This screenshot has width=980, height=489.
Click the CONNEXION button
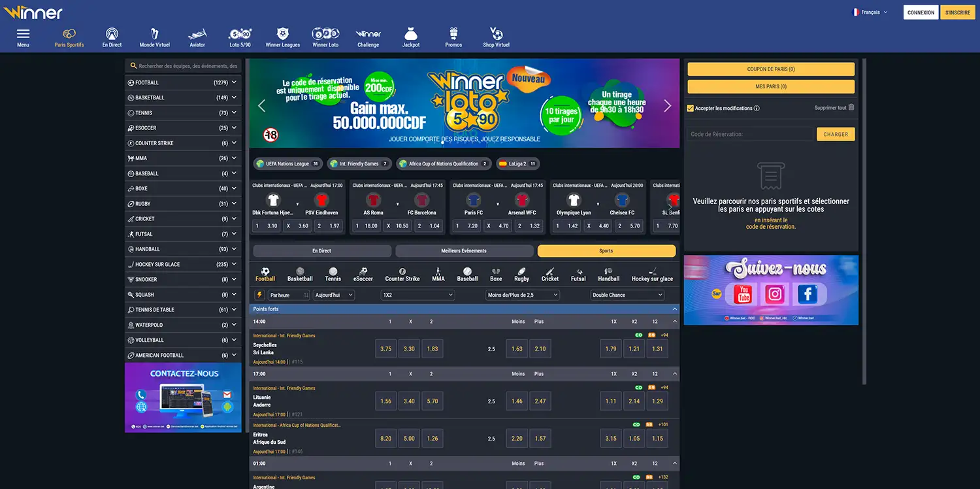[921, 12]
